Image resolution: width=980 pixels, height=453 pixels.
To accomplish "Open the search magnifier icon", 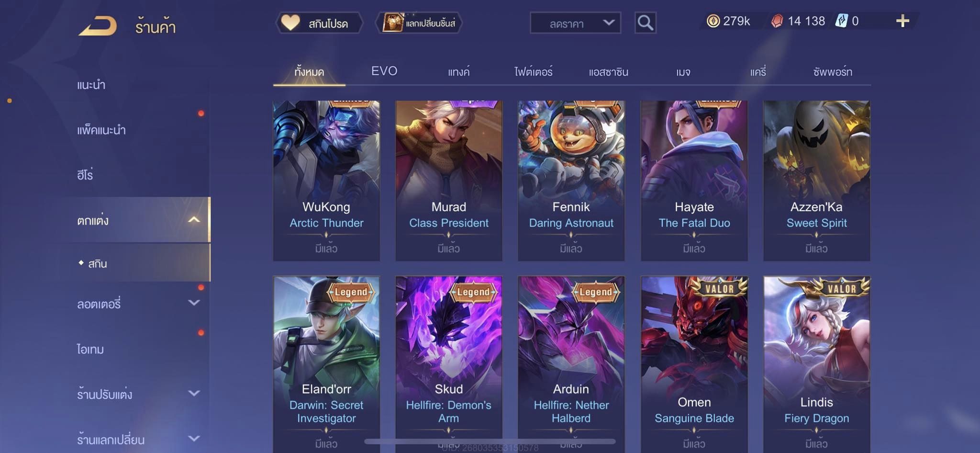I will coord(645,23).
